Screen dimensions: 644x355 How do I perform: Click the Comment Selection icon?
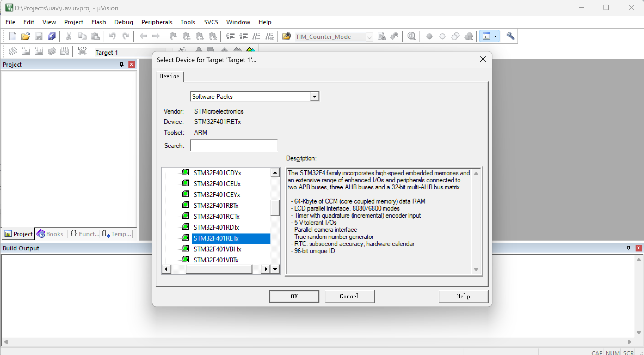pyautogui.click(x=256, y=36)
